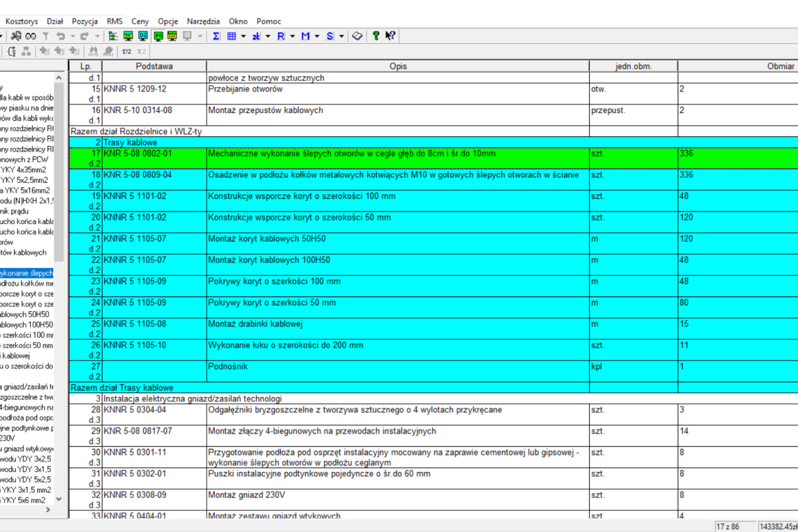Click the glasses preview icon
Screen dimensions: 798x532
31,36
